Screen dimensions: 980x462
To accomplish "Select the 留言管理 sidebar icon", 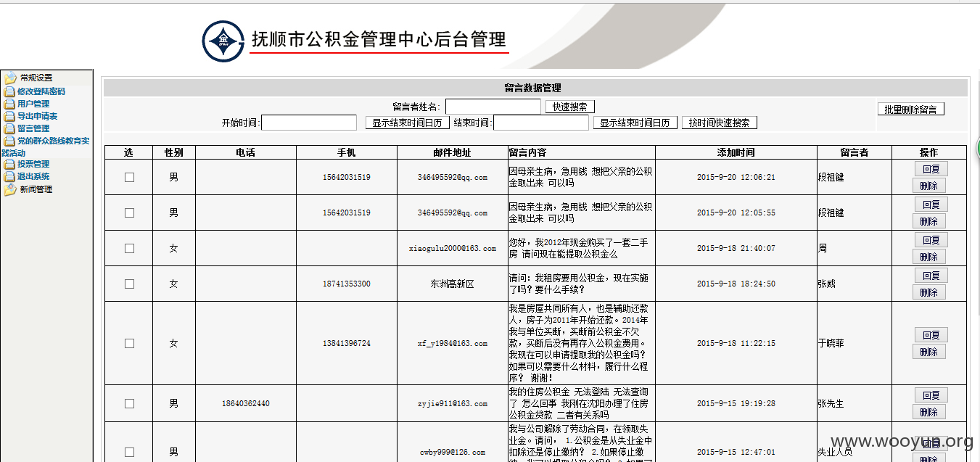I will point(9,128).
